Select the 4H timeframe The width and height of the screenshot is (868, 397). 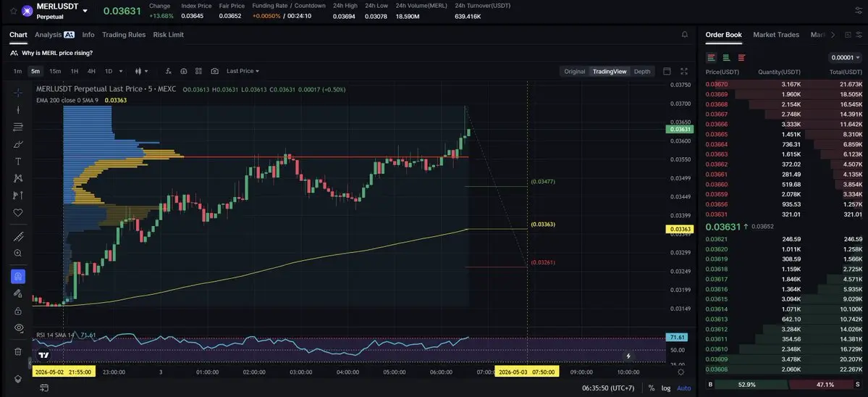click(91, 71)
